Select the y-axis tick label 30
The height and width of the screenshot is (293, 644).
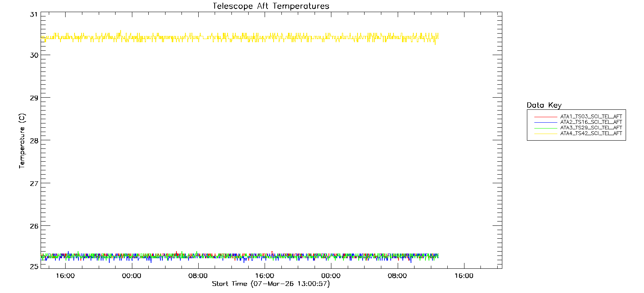(x=34, y=55)
